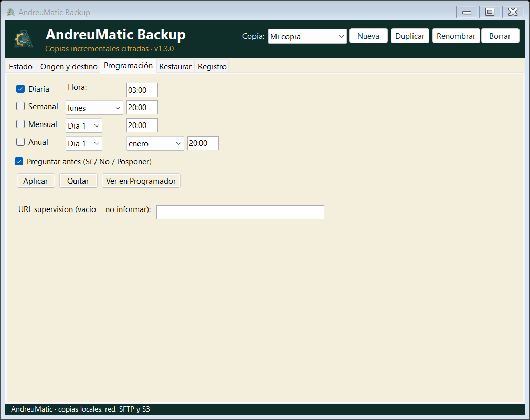This screenshot has height=420, width=530.
Task: Switch to the Estado tab
Action: point(20,67)
